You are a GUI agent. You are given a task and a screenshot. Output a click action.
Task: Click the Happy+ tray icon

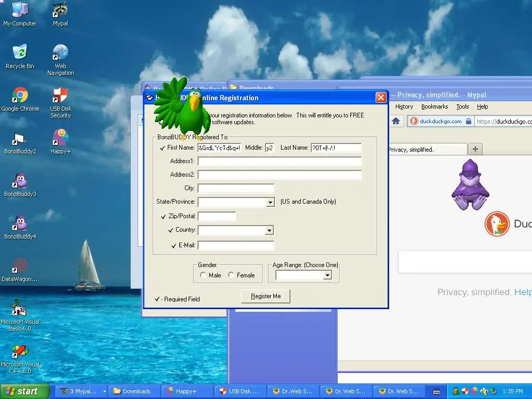474,391
